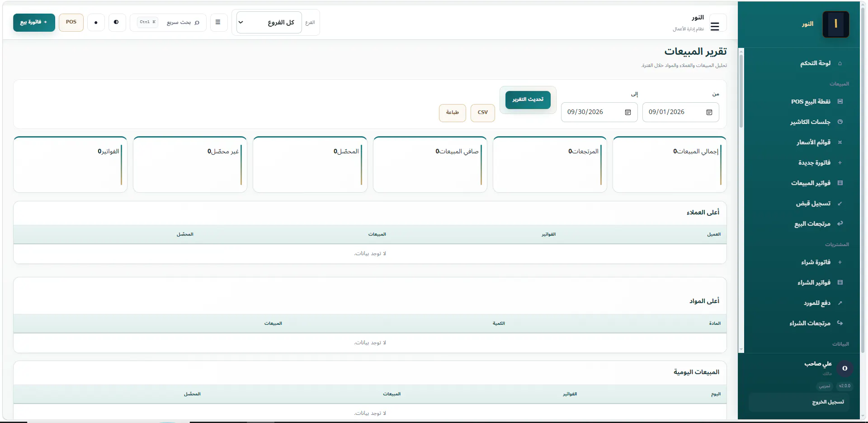Screen dimensions: 868x423
Task: Open قوائم الأسعار price lists
Action: point(814,143)
